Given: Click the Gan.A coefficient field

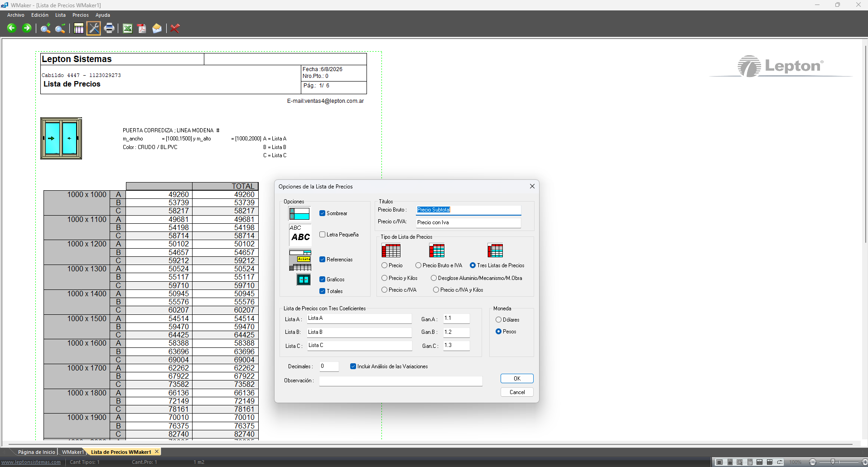Looking at the screenshot, I should (456, 318).
